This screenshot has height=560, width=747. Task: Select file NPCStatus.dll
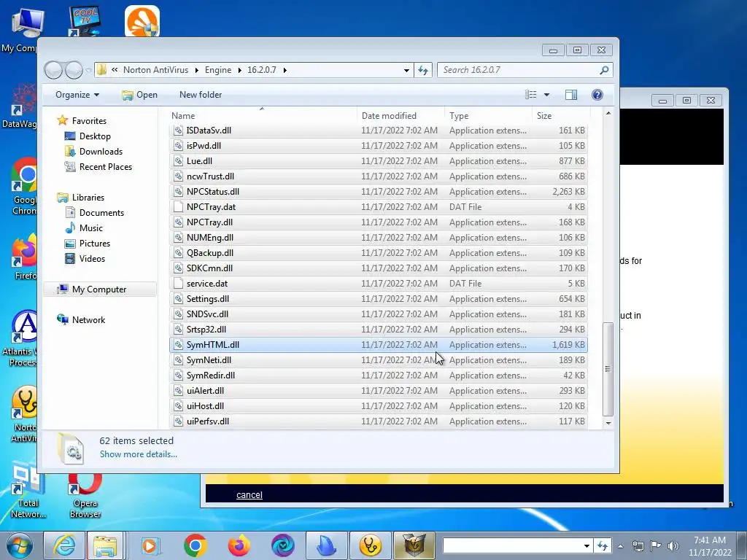point(379,192)
